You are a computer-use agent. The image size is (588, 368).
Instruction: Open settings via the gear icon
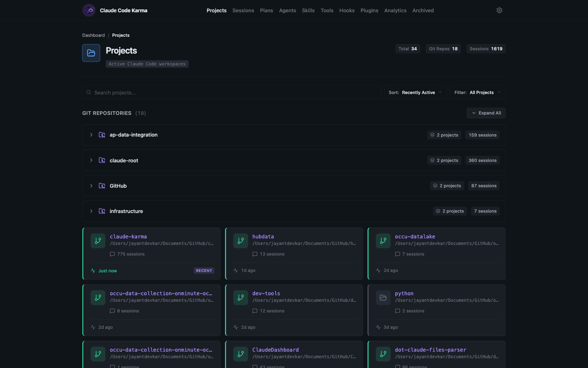point(499,10)
